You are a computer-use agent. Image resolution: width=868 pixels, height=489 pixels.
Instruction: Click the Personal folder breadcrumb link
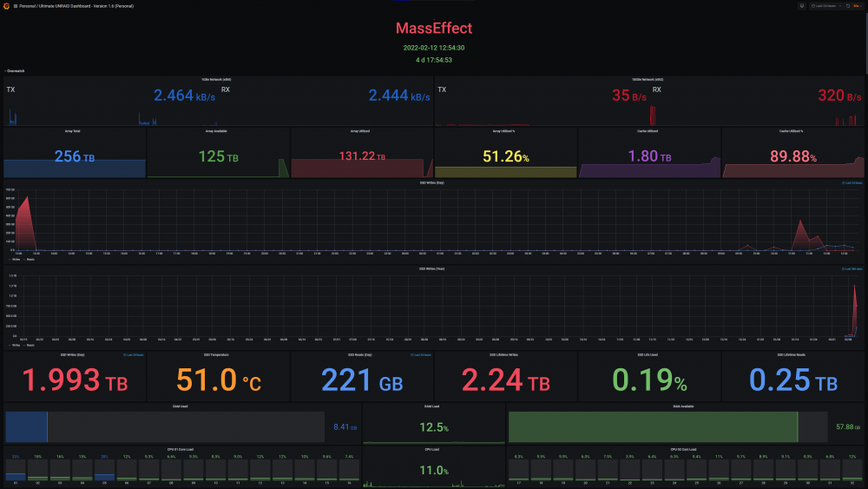point(27,6)
